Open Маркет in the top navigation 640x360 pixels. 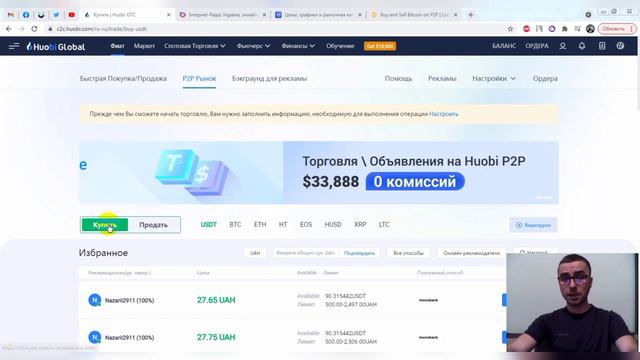[x=144, y=46]
